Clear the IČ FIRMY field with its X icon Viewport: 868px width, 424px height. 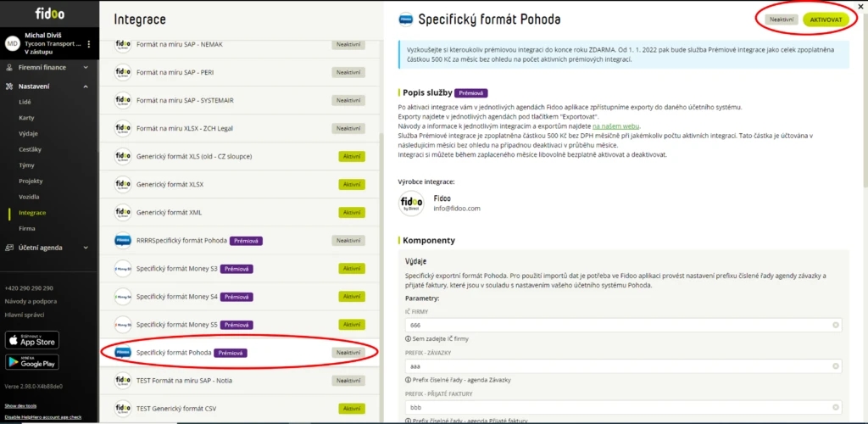tap(835, 325)
